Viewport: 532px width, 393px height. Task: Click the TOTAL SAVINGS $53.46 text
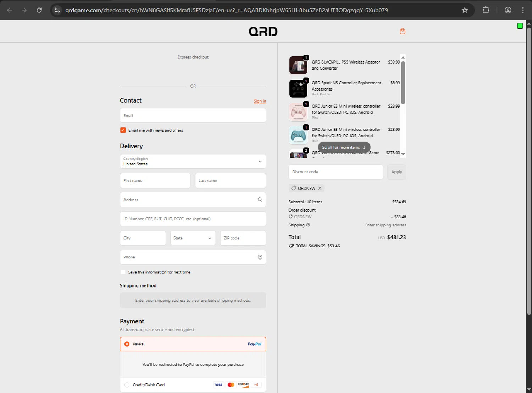coord(318,246)
